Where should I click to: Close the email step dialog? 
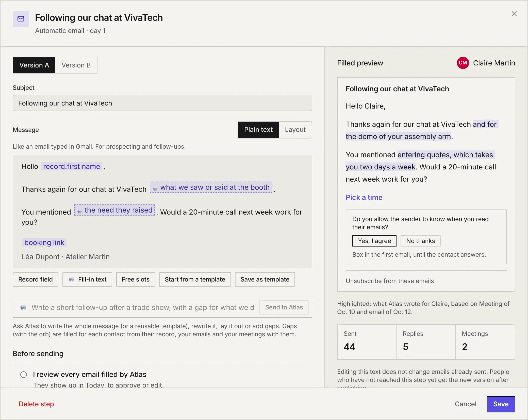[x=514, y=14]
